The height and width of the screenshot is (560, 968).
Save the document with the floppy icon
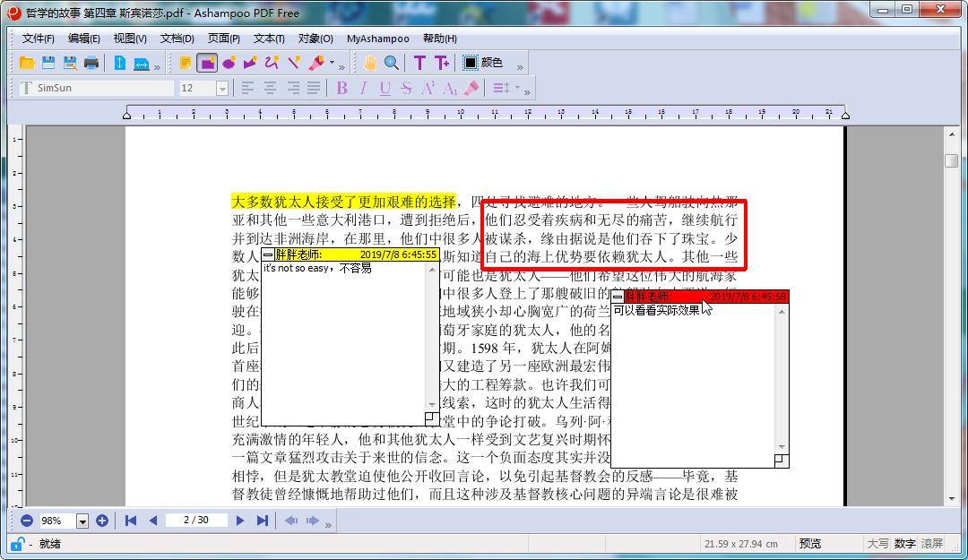tap(48, 63)
